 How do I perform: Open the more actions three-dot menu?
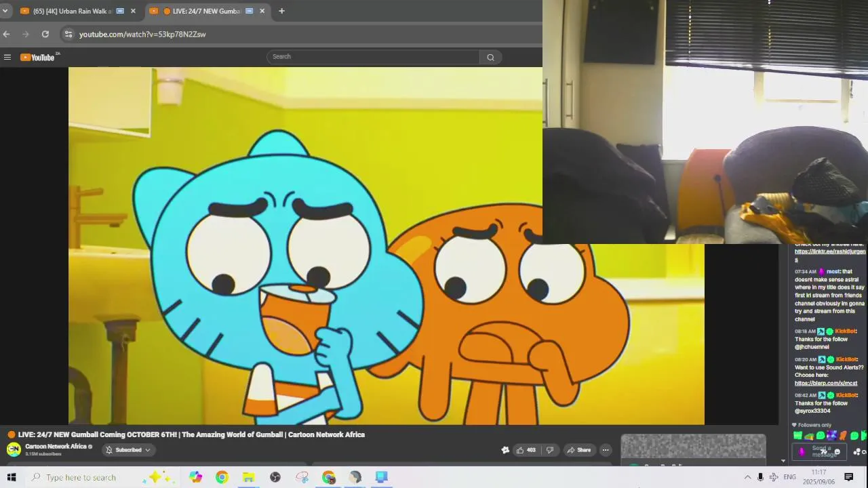606,450
